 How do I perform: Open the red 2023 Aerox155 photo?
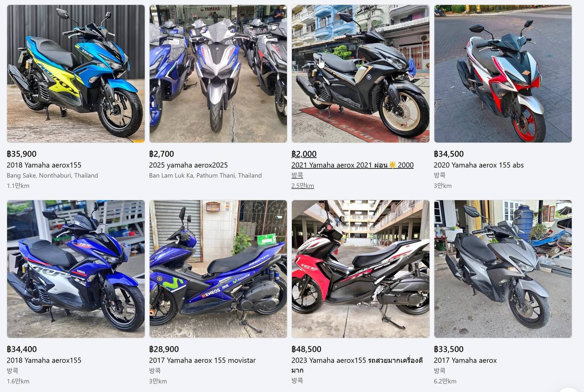click(361, 269)
